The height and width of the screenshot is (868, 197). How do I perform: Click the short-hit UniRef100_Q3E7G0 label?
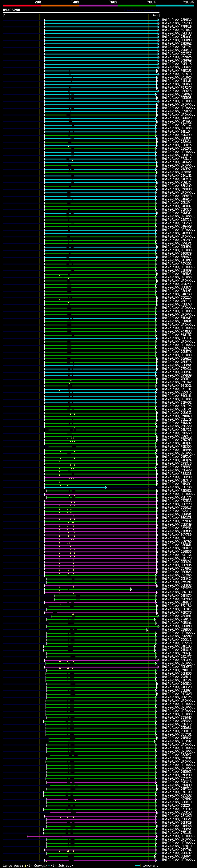pyautogui.click(x=176, y=487)
